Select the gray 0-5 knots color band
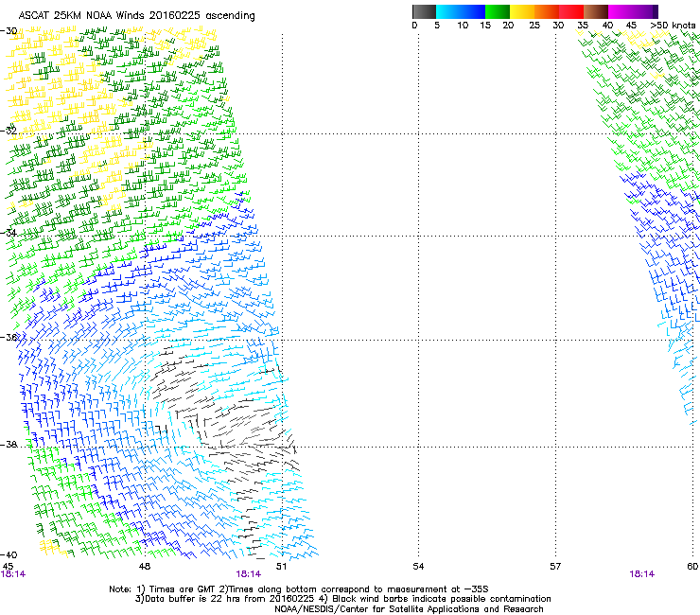The width and height of the screenshot is (700, 615). (x=424, y=11)
